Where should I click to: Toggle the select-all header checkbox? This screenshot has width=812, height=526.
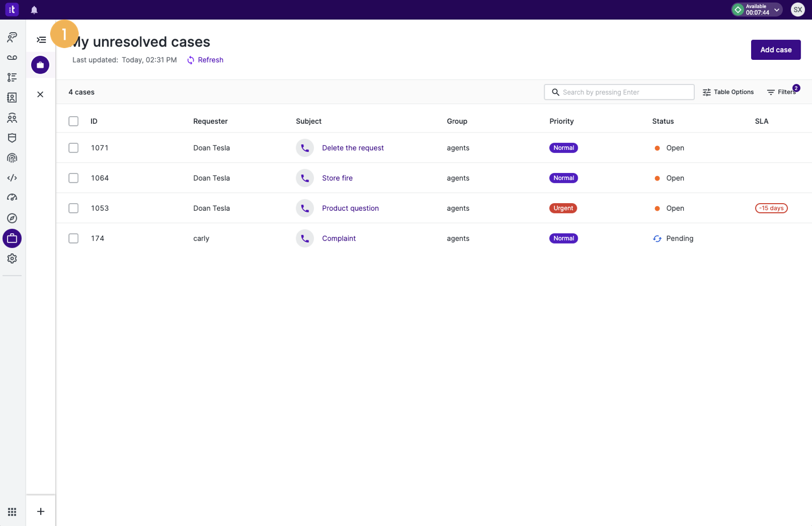click(74, 121)
